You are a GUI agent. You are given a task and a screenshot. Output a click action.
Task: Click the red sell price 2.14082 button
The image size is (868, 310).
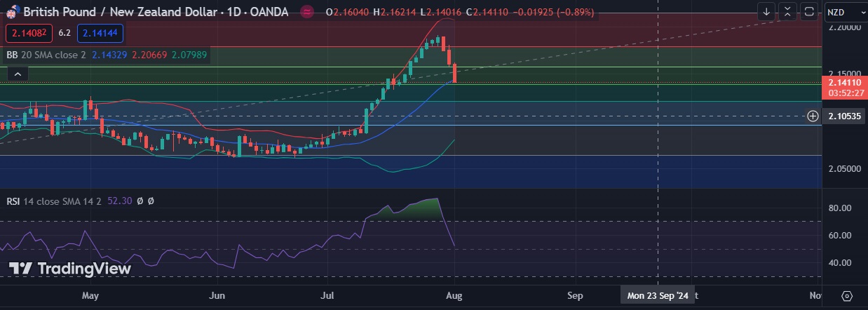[29, 32]
